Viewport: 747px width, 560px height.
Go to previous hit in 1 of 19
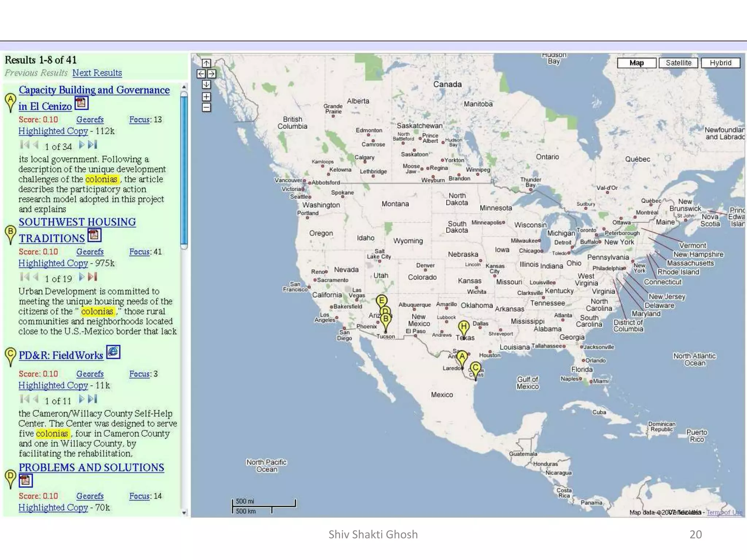pos(36,277)
